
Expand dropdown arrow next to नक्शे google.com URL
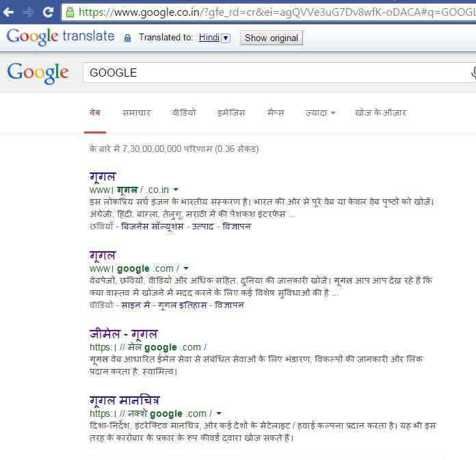[219, 413]
